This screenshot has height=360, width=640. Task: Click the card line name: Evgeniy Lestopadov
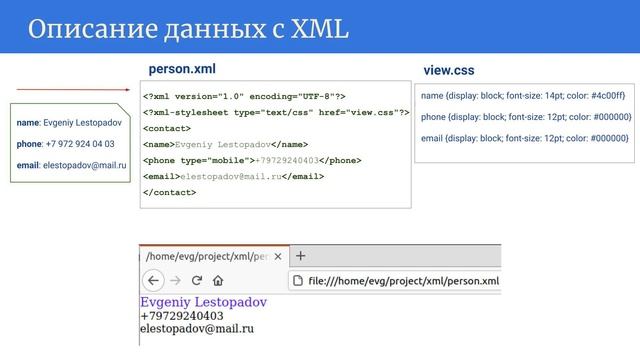point(69,122)
